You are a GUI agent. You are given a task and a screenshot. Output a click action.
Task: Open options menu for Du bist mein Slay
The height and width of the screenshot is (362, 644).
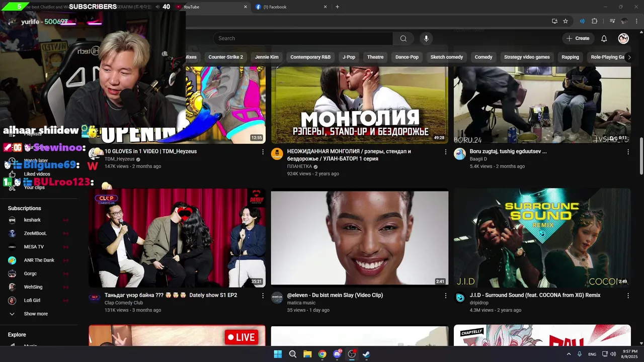(445, 296)
